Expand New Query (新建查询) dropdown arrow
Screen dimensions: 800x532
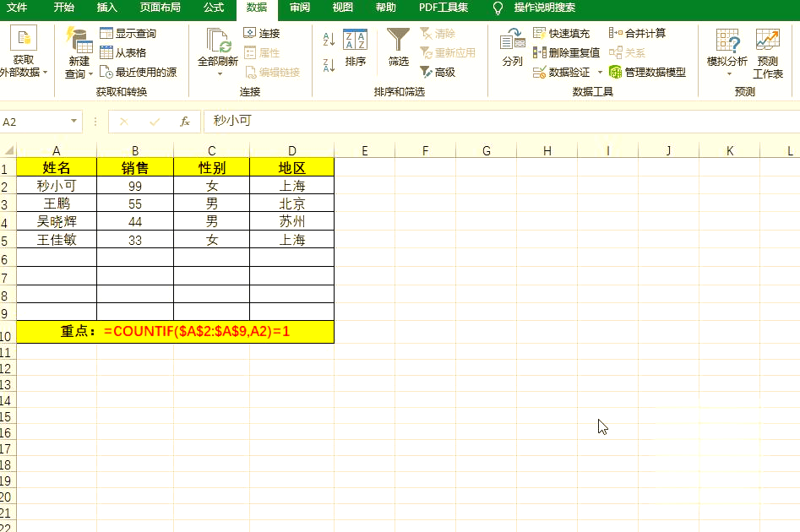(90, 74)
